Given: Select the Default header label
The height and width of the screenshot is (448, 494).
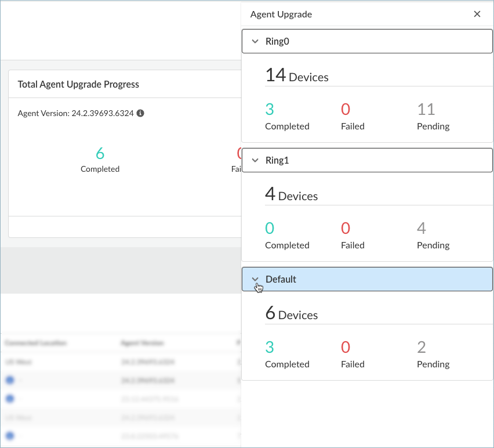Looking at the screenshot, I should [281, 279].
